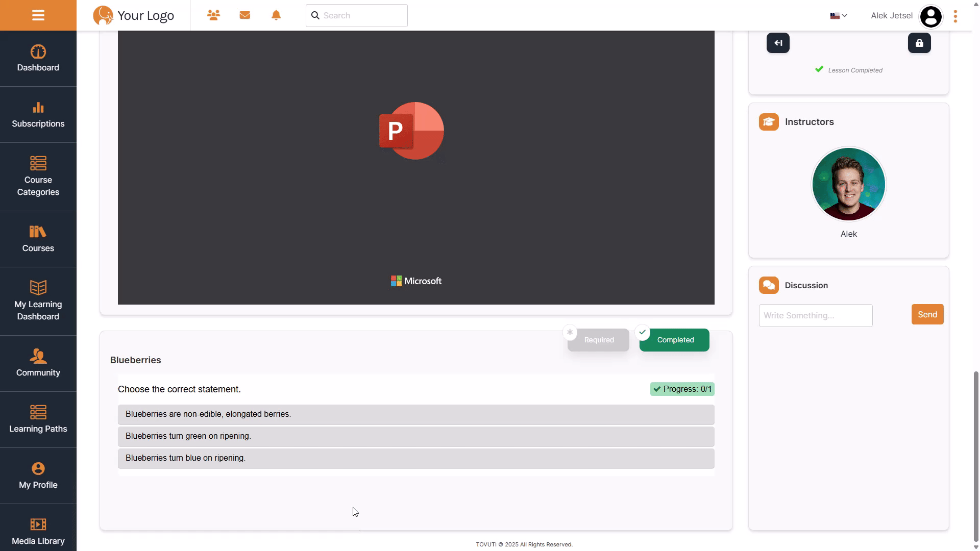The image size is (980, 551).
Task: Open the three-dot options menu
Action: click(955, 16)
